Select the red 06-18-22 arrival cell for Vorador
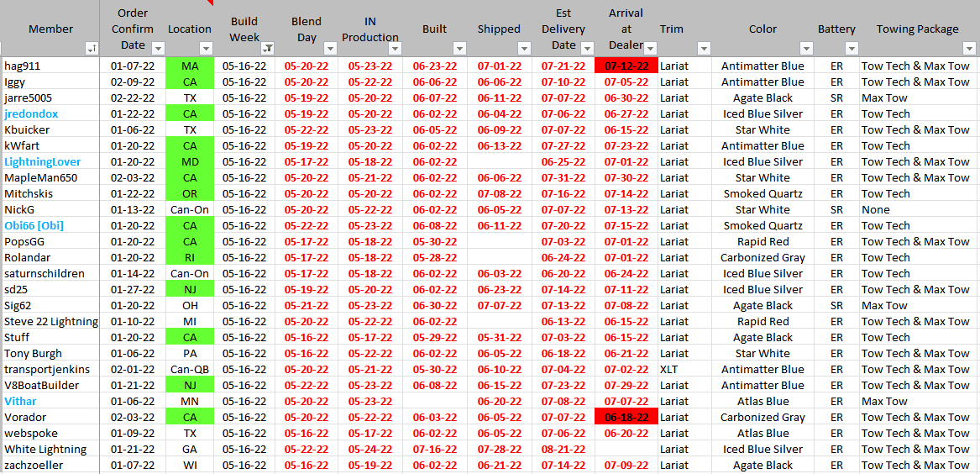The width and height of the screenshot is (980, 474). pyautogui.click(x=626, y=418)
